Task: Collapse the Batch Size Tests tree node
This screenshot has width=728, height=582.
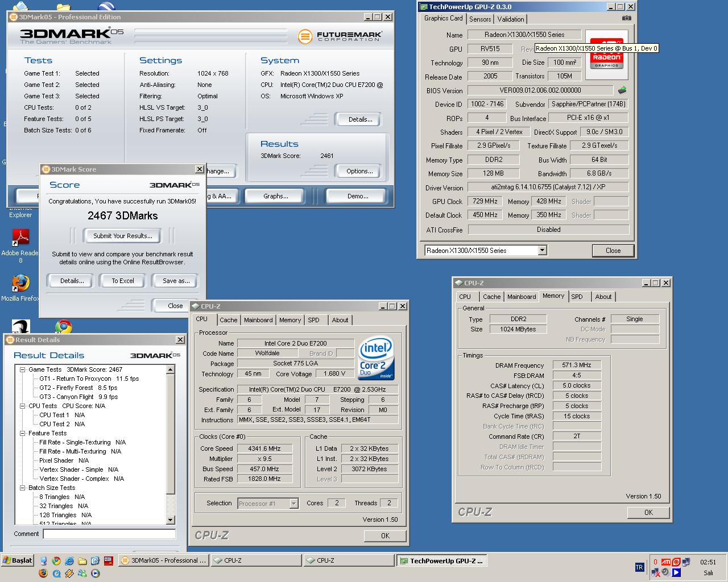Action: [x=23, y=488]
